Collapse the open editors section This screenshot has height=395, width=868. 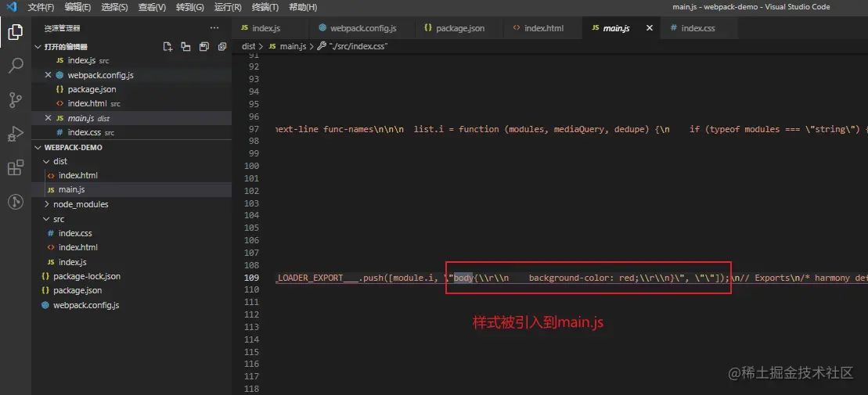click(38, 47)
